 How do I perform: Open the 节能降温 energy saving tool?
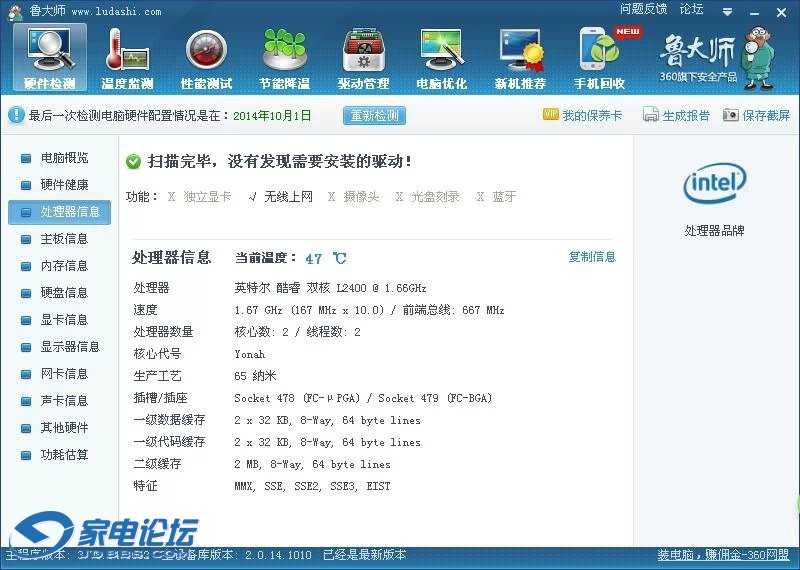[x=284, y=59]
